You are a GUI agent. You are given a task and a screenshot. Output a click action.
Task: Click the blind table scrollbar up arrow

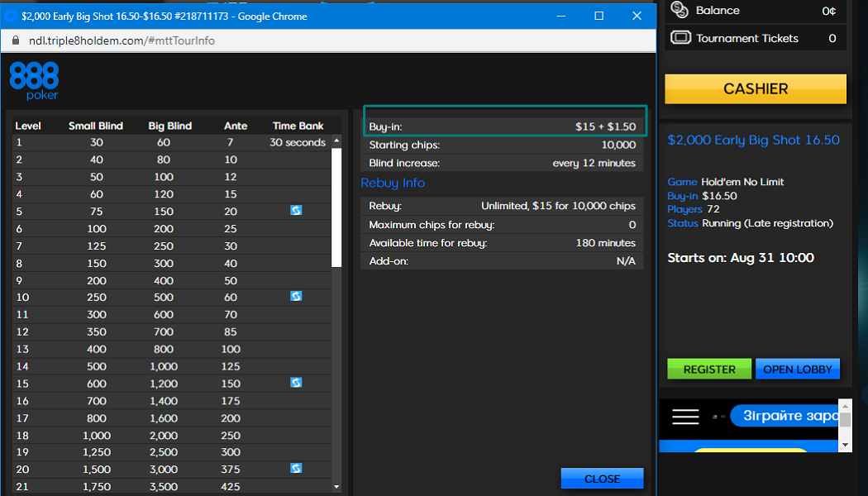336,141
